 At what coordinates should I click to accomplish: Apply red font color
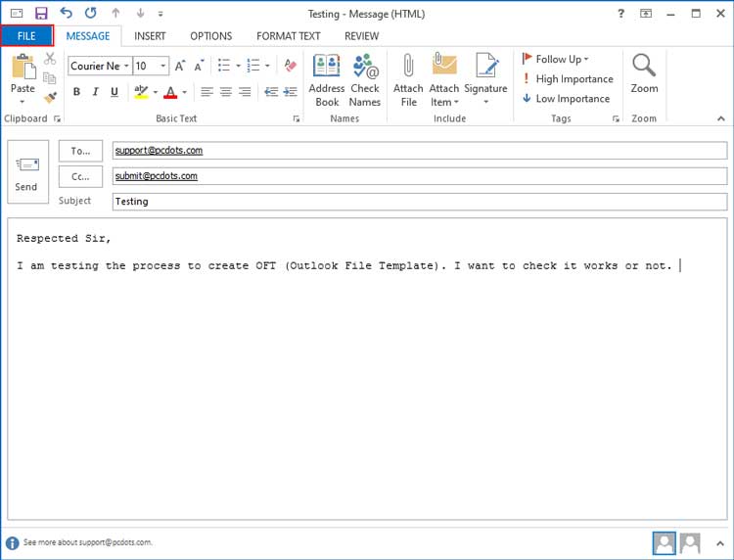coord(170,92)
